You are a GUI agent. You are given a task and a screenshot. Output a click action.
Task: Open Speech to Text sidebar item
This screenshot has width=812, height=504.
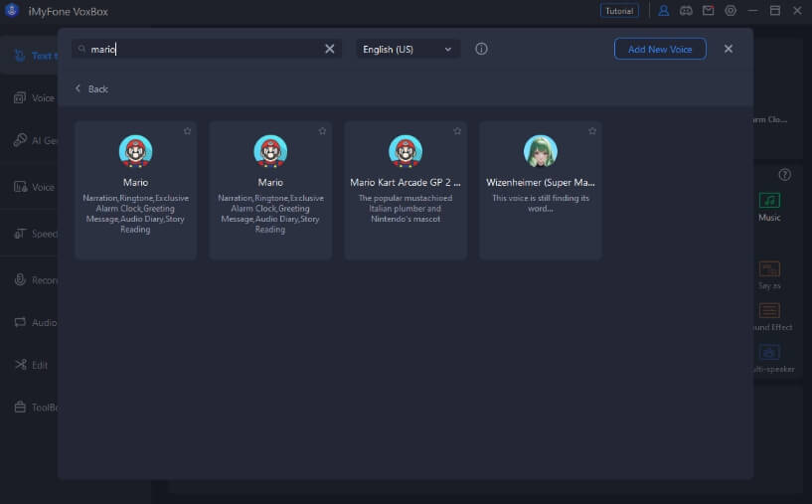35,234
